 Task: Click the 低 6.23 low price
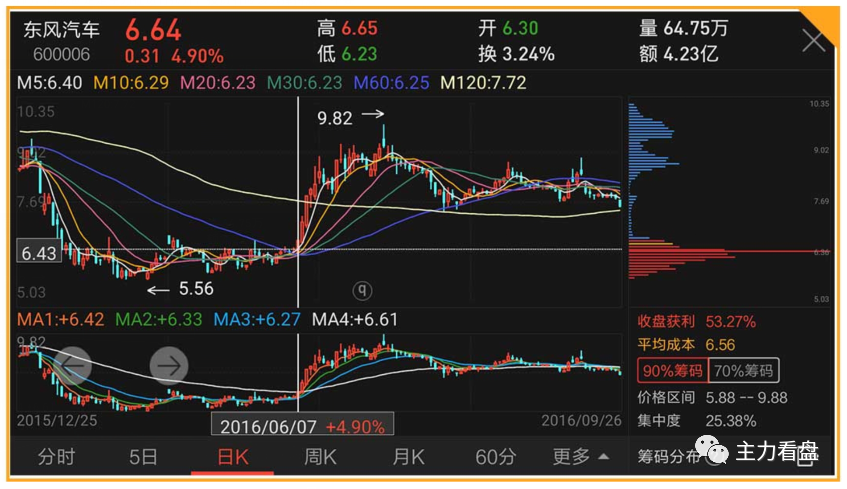pos(347,53)
